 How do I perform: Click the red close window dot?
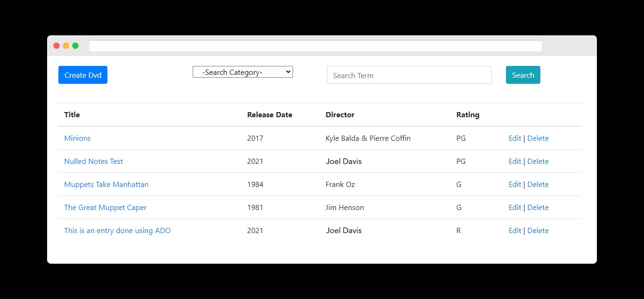[x=57, y=46]
